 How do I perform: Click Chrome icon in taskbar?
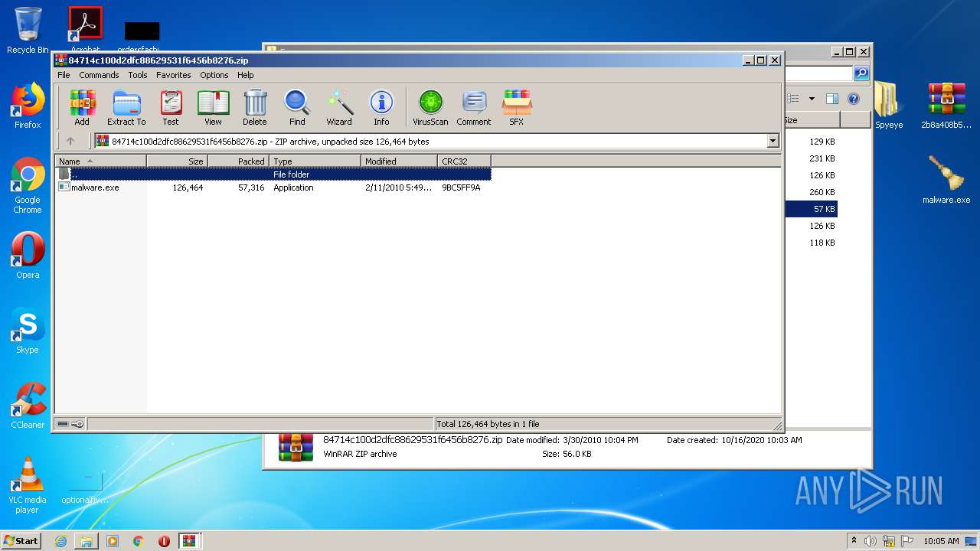[x=139, y=541]
